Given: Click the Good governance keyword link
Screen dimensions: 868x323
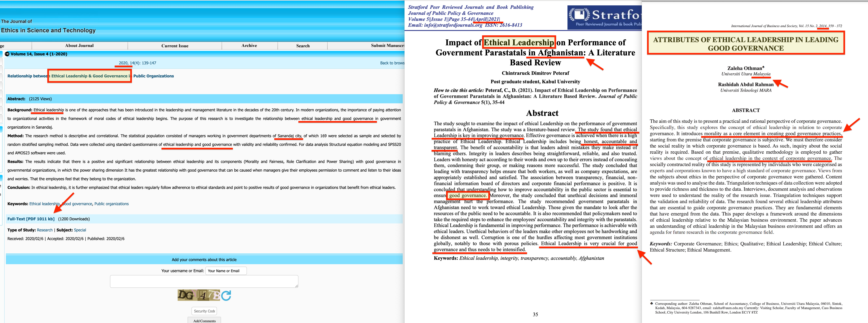Looking at the screenshot, I should 77,204.
